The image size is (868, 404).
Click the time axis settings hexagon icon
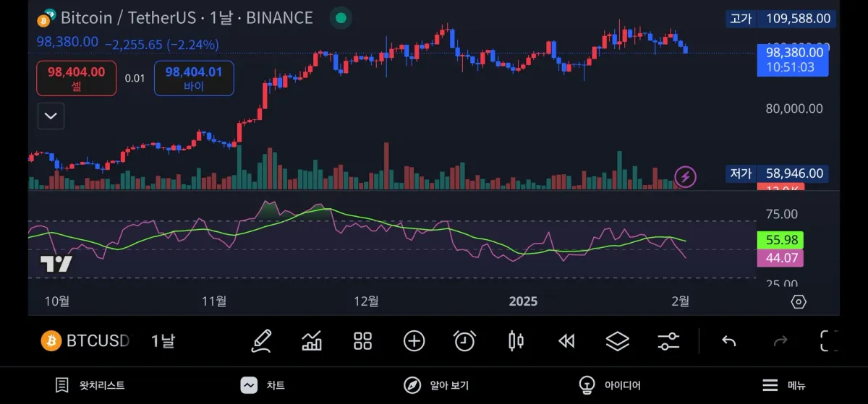coord(798,301)
